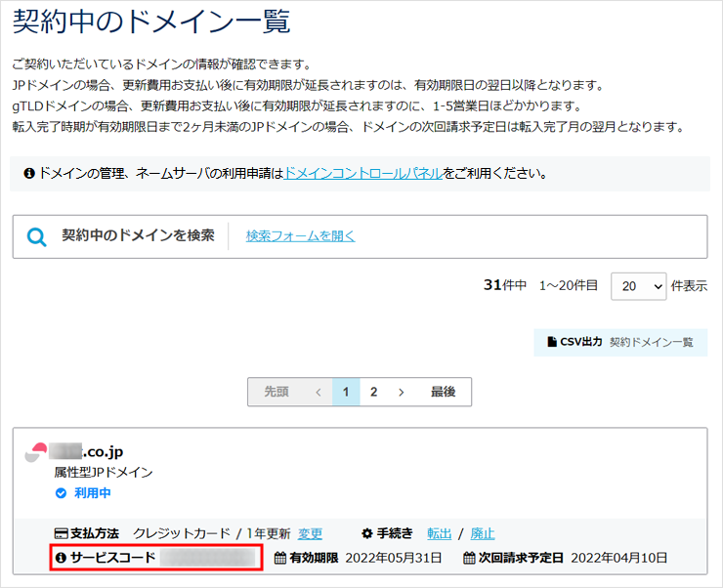Click the credit card icon by 支払方法

click(61, 533)
